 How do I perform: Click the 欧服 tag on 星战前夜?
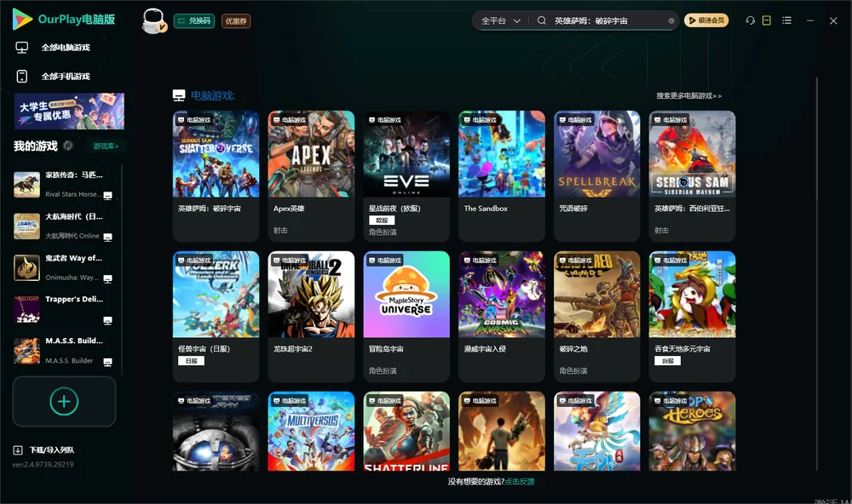pyautogui.click(x=382, y=220)
